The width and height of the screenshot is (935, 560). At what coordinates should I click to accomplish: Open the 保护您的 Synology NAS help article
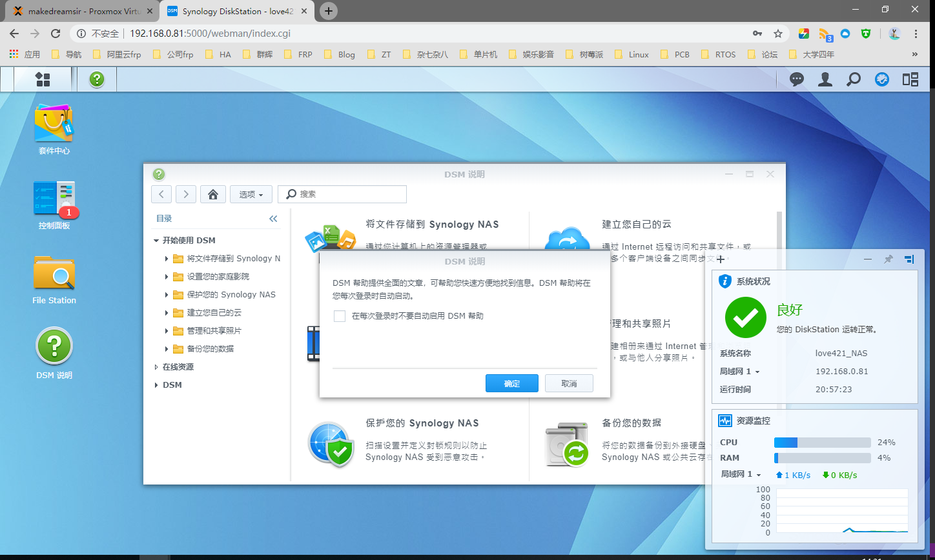tap(422, 423)
